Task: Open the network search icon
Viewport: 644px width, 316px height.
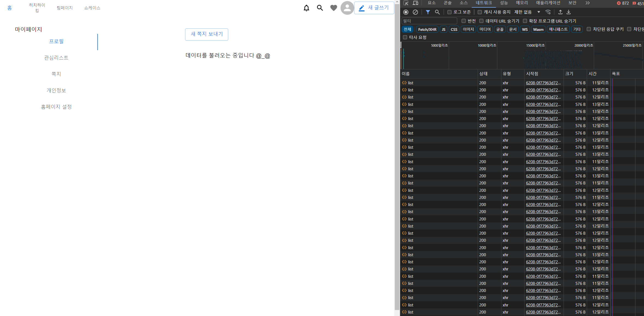Action: tap(437, 12)
